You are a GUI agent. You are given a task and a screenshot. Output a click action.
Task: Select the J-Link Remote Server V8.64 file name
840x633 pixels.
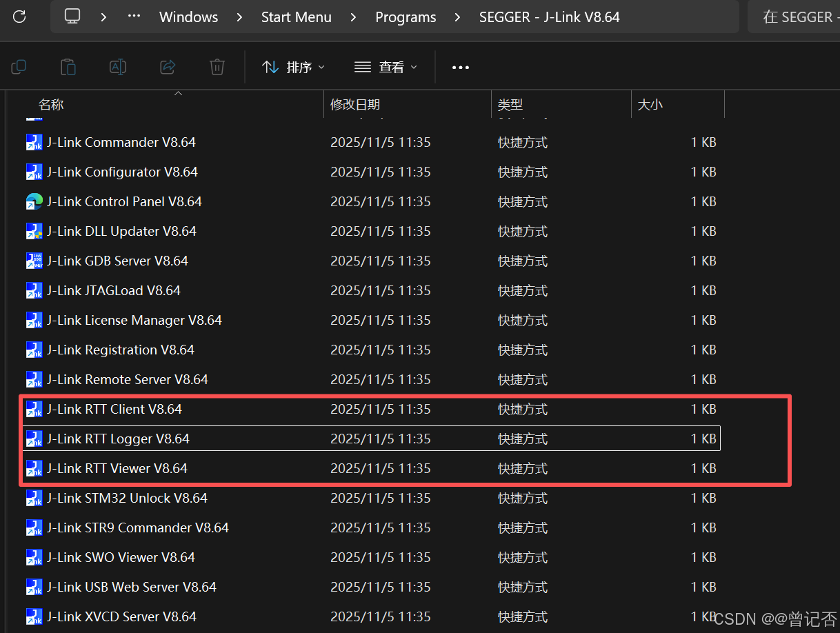tap(128, 380)
